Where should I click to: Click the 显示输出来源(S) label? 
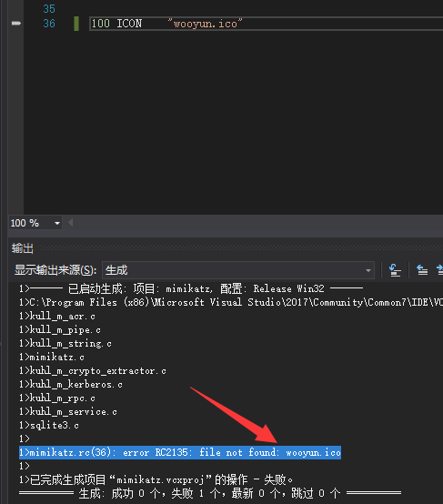click(x=55, y=270)
